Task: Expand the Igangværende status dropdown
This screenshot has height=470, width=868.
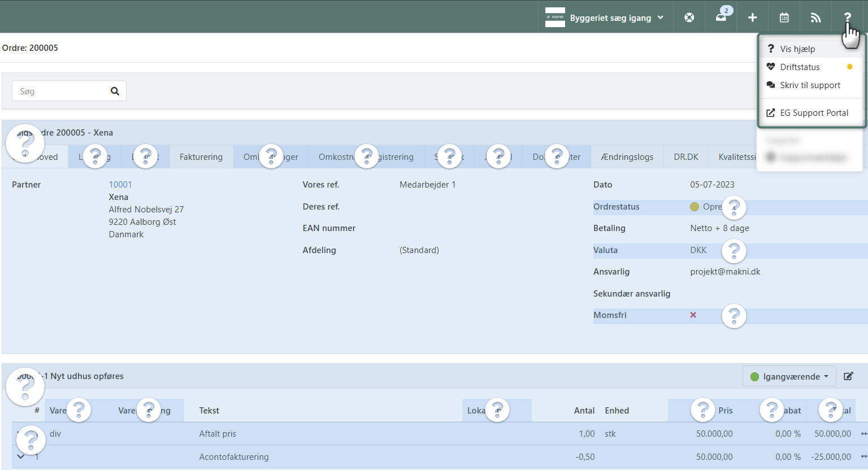Action: pos(789,376)
